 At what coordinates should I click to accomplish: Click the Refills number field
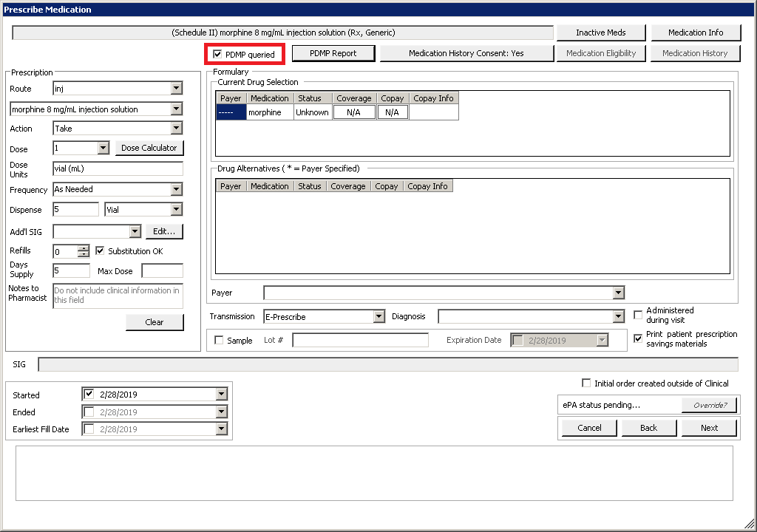click(x=65, y=251)
